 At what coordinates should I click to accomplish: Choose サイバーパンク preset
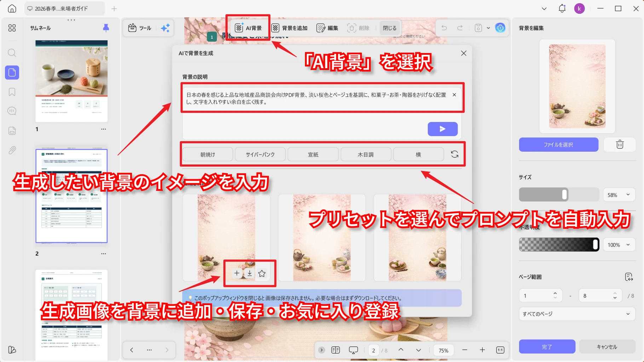pos(260,154)
